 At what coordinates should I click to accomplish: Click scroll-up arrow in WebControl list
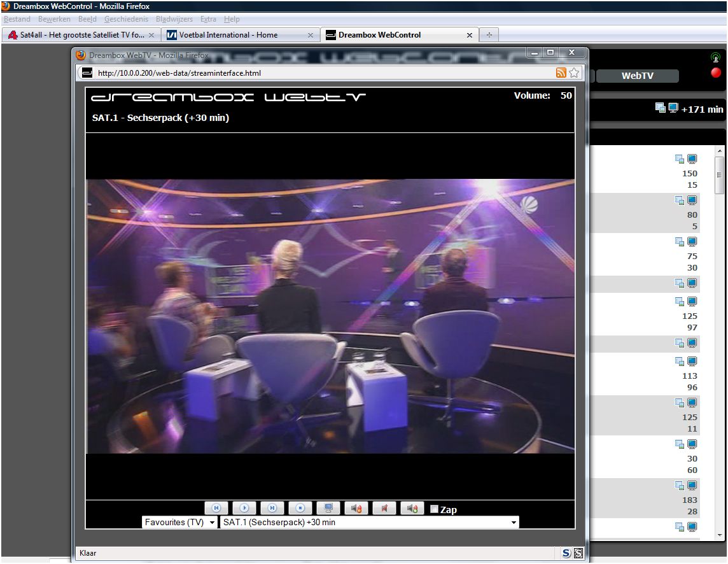pyautogui.click(x=720, y=151)
